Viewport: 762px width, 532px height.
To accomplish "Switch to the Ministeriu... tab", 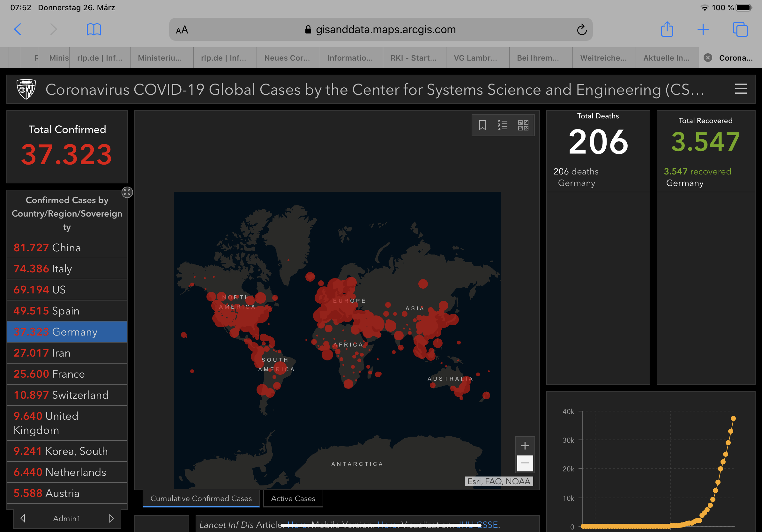I will pyautogui.click(x=161, y=58).
